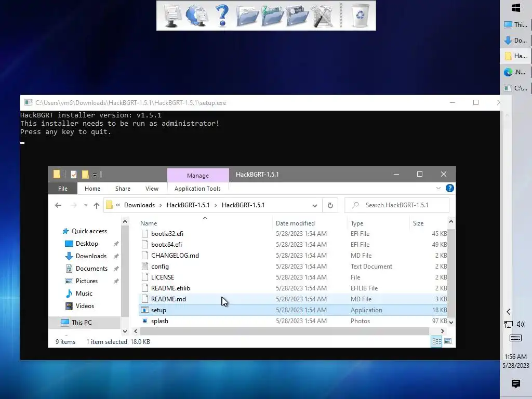Open the Music folder icon in the dock

tap(272, 16)
